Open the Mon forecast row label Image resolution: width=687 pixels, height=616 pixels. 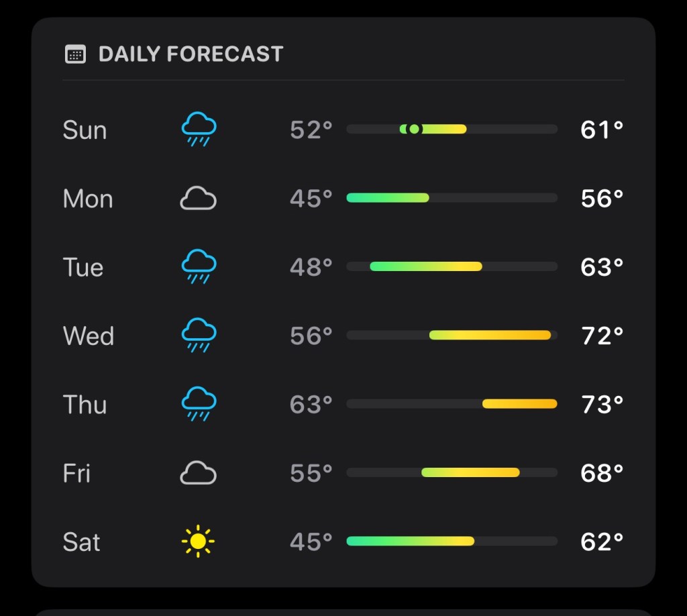[88, 199]
